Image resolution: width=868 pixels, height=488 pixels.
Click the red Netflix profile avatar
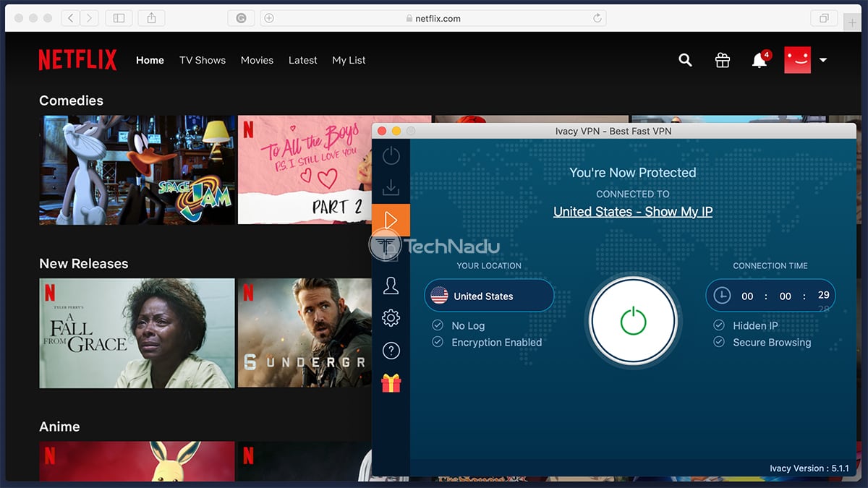(x=797, y=60)
